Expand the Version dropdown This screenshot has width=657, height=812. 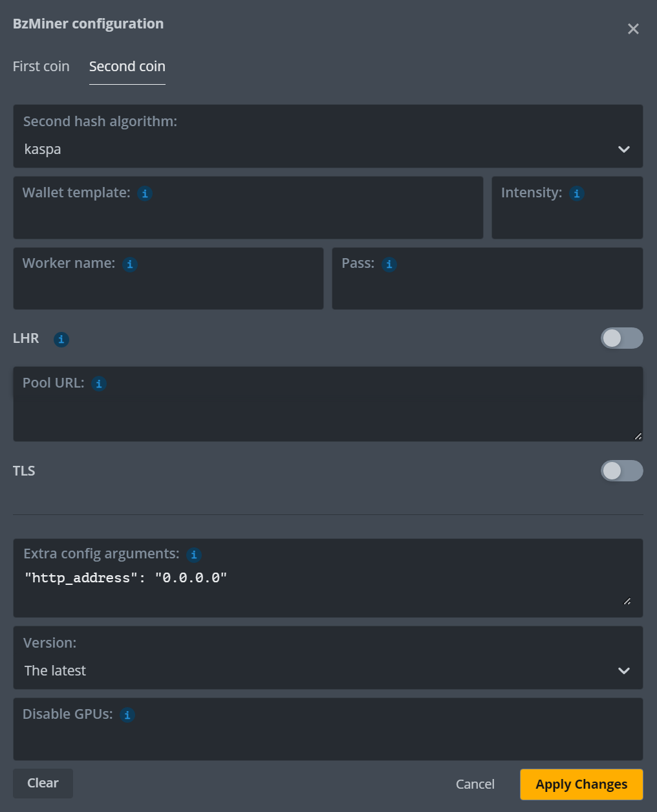click(x=328, y=670)
